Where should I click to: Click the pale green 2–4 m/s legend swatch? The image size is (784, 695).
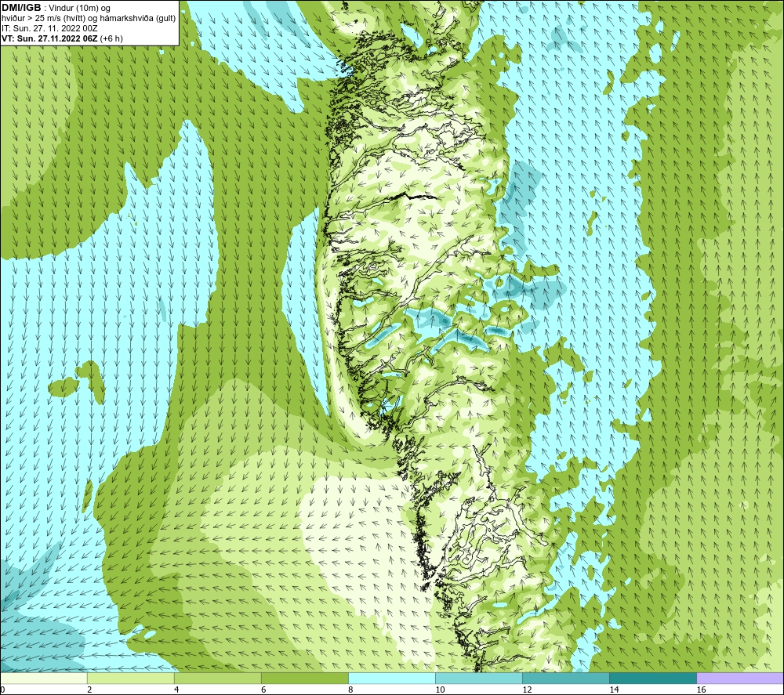click(x=130, y=679)
